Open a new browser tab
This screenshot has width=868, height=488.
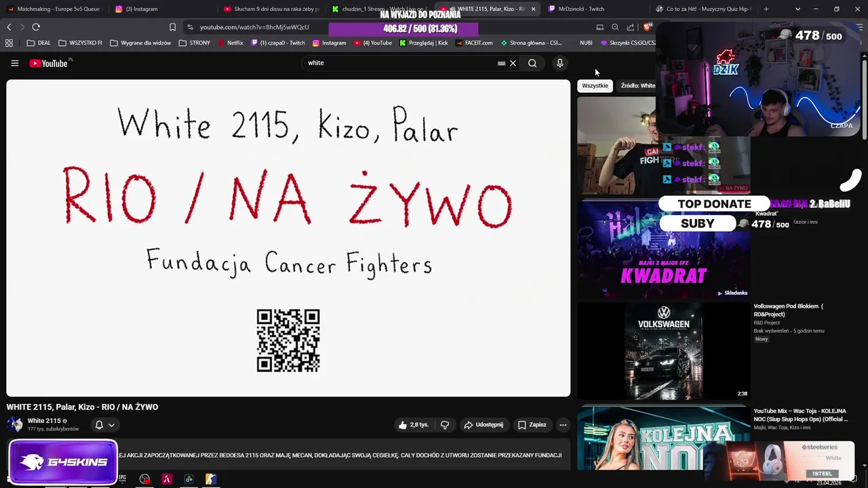pos(766,9)
